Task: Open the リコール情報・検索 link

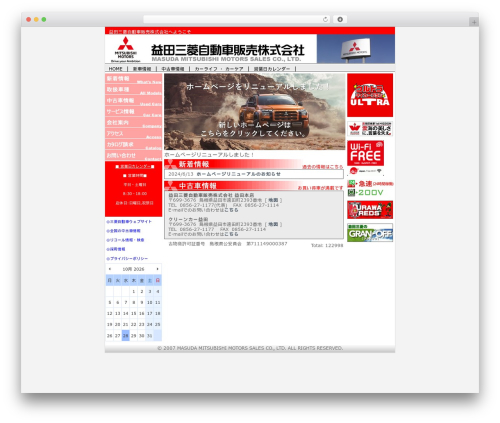Action: (125, 240)
